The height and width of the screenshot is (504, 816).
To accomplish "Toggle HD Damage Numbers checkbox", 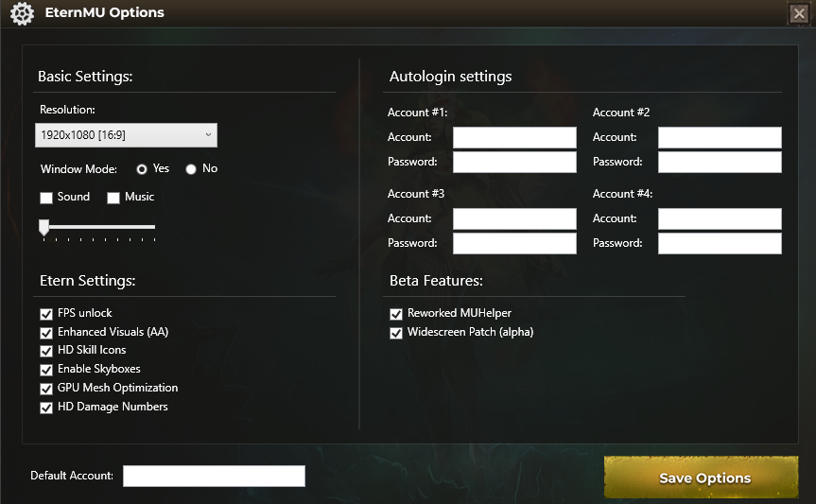I will (45, 408).
